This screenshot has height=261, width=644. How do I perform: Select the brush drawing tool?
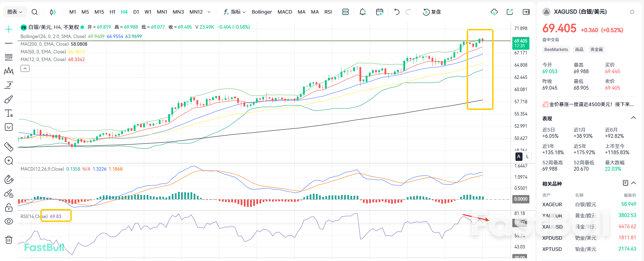click(9, 99)
